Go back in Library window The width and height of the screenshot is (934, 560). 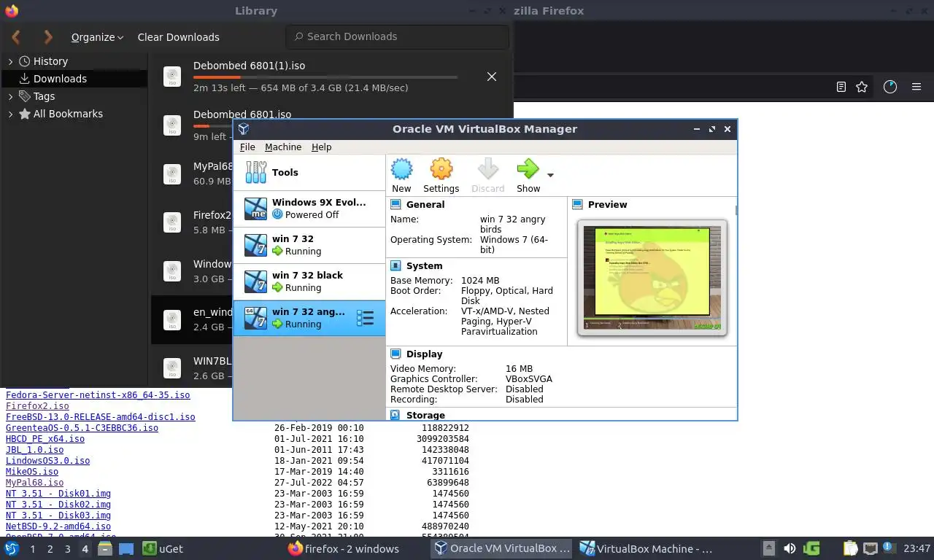click(16, 37)
